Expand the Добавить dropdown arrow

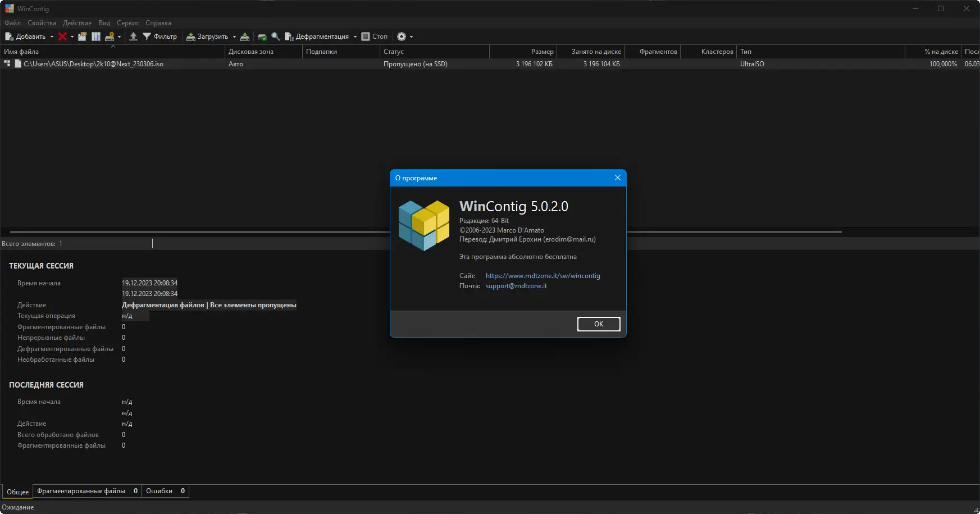[x=52, y=37]
